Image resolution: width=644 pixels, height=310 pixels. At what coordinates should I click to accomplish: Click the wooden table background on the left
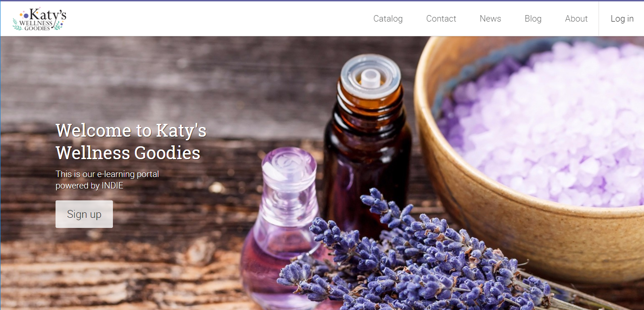coord(115,271)
